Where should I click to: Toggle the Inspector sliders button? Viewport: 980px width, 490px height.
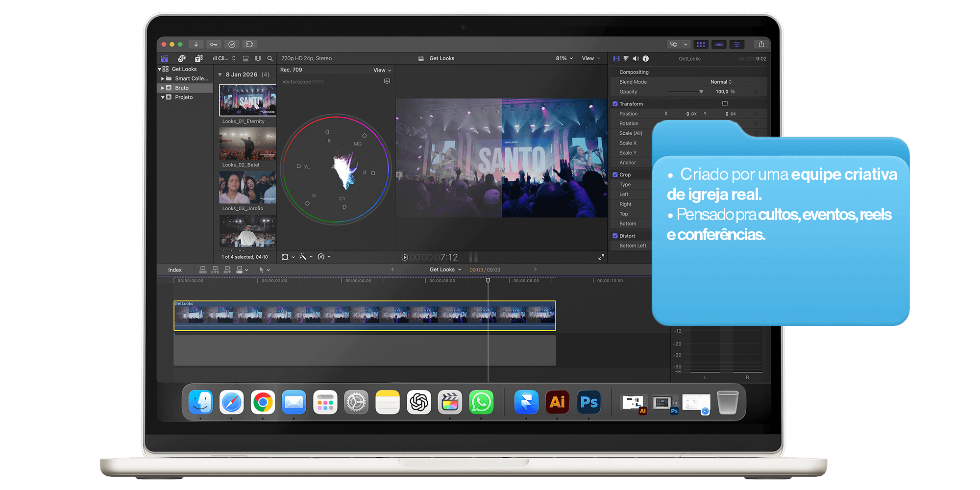point(736,44)
